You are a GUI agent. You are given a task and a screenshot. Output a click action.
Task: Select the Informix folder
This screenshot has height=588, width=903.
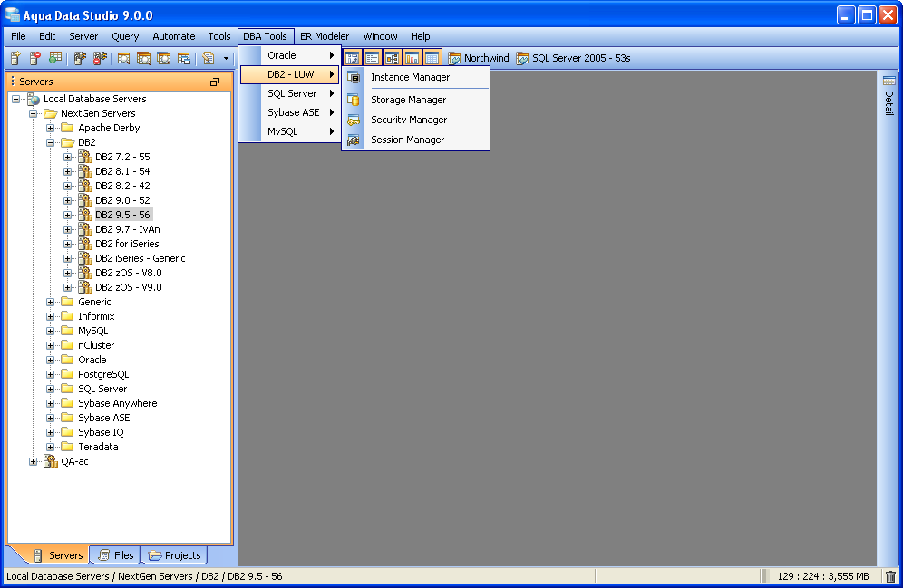tap(96, 316)
